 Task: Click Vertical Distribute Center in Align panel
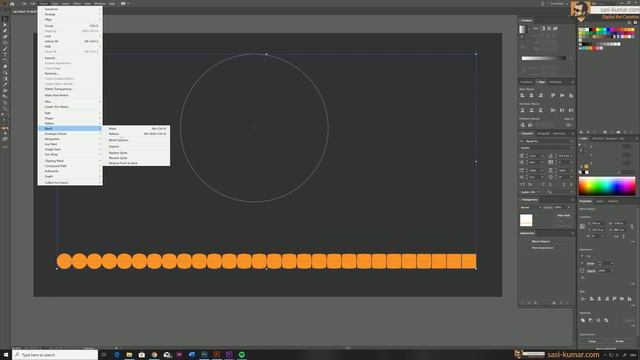point(531,110)
